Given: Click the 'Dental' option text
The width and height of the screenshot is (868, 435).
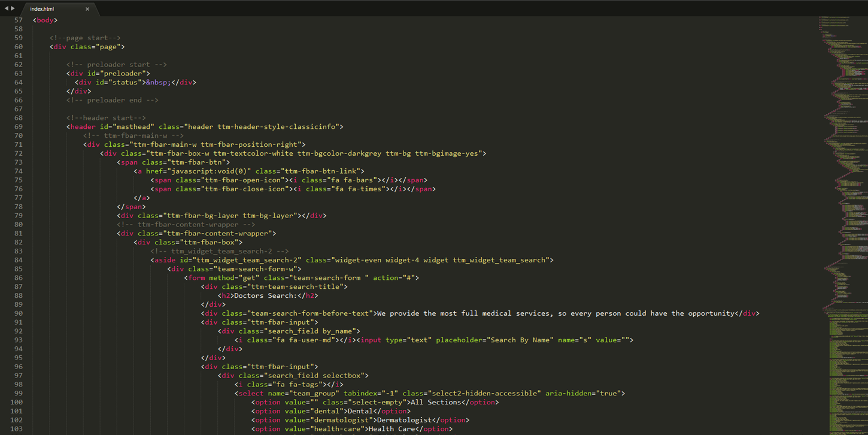Looking at the screenshot, I should [x=360, y=411].
